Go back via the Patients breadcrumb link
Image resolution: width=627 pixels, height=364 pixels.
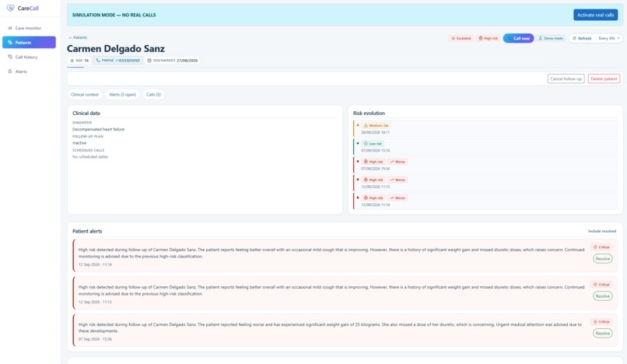click(x=78, y=37)
